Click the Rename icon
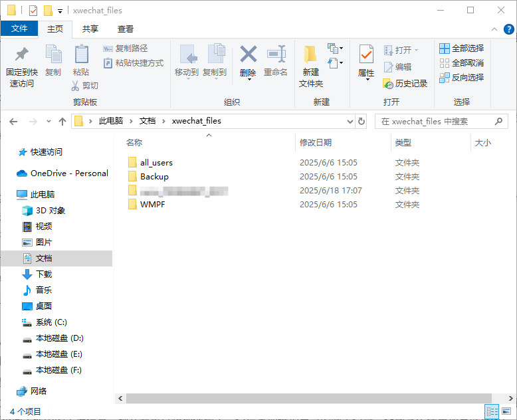The height and width of the screenshot is (420, 517). click(276, 54)
